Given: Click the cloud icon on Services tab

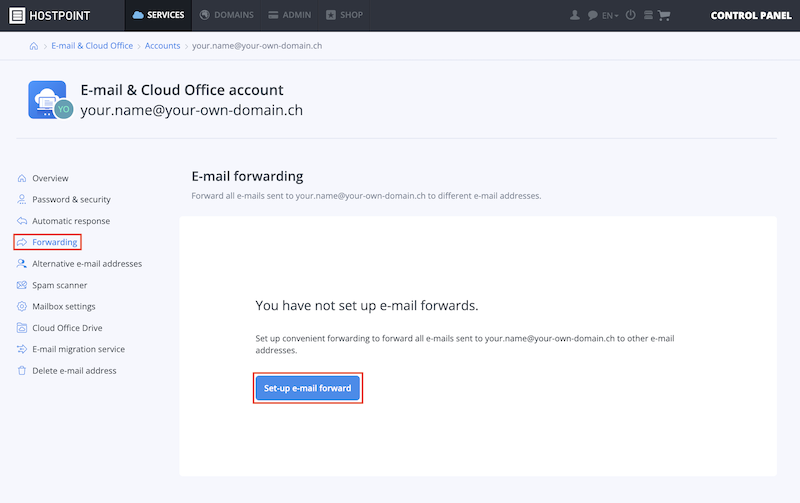Looking at the screenshot, I should click(138, 15).
